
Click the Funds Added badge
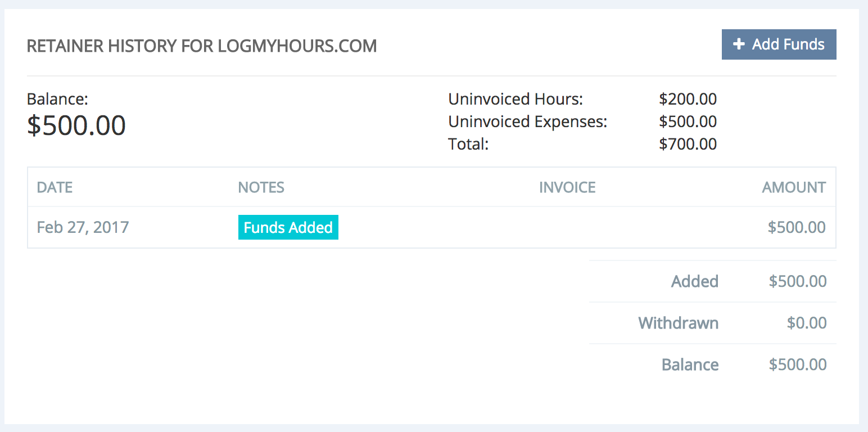coord(288,227)
